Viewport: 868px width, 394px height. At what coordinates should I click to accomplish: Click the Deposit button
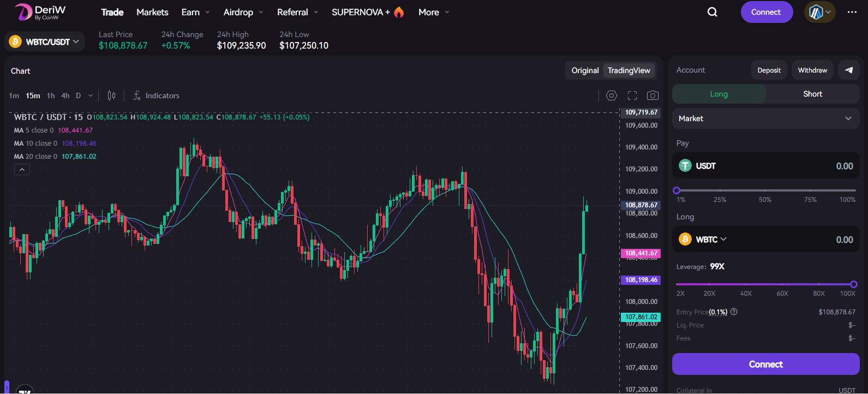pos(769,70)
